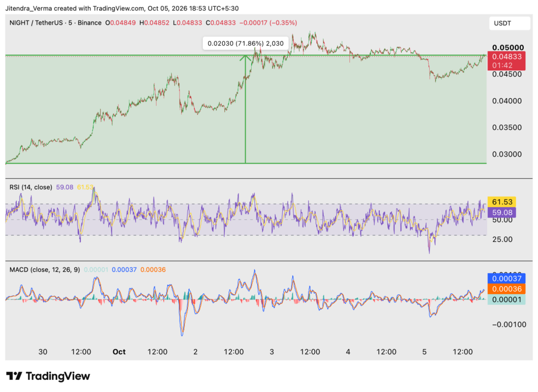
Task: Click the orange 0.00036 value in MACD legend
Action: 153,270
